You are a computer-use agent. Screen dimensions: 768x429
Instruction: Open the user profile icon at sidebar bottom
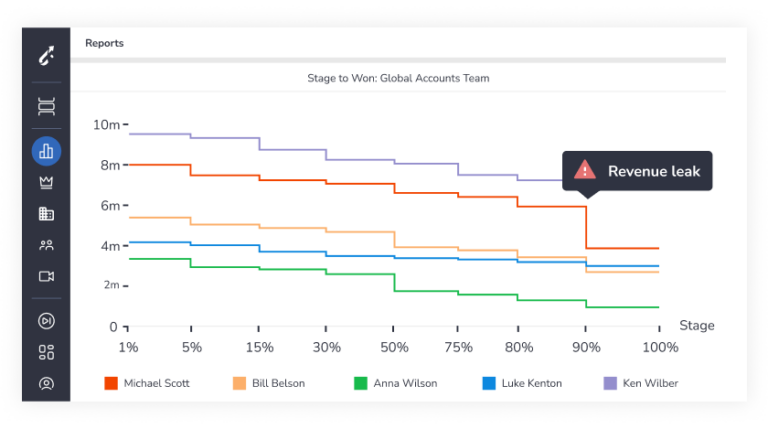pos(47,383)
